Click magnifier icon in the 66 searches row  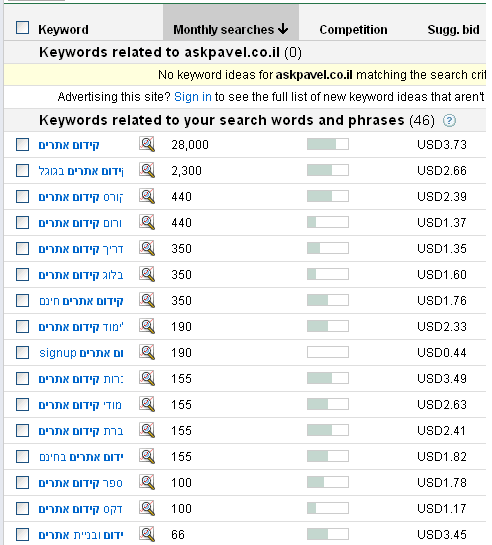[147, 534]
